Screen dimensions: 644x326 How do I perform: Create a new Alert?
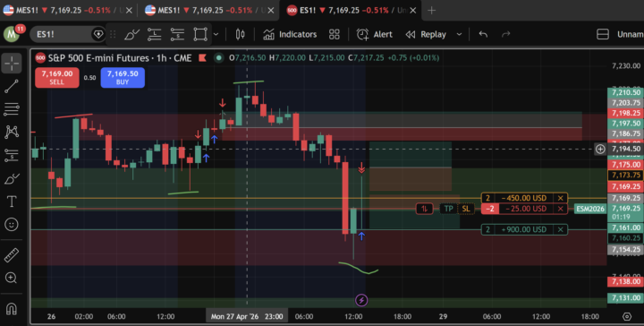374,35
